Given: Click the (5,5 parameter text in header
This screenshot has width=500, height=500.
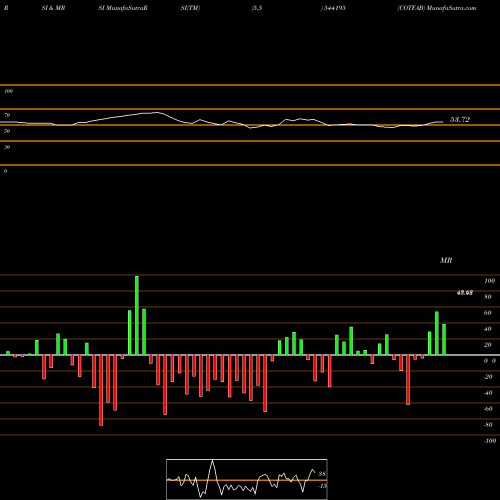Looking at the screenshot, I should click(x=257, y=8).
